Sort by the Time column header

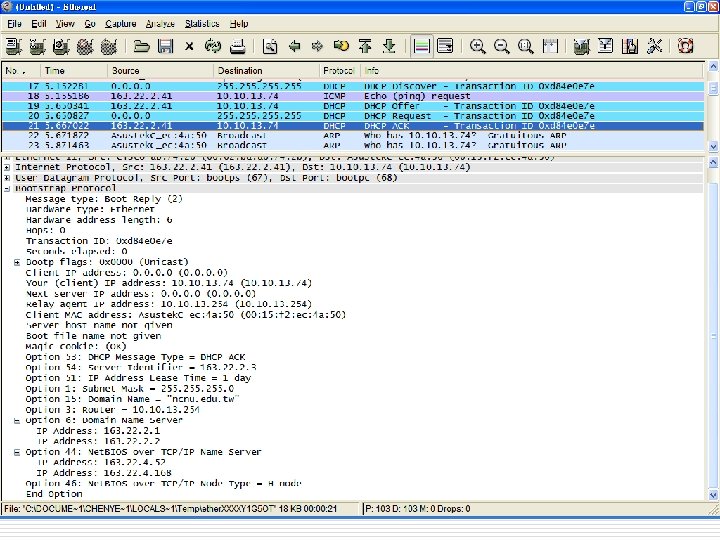coord(74,71)
